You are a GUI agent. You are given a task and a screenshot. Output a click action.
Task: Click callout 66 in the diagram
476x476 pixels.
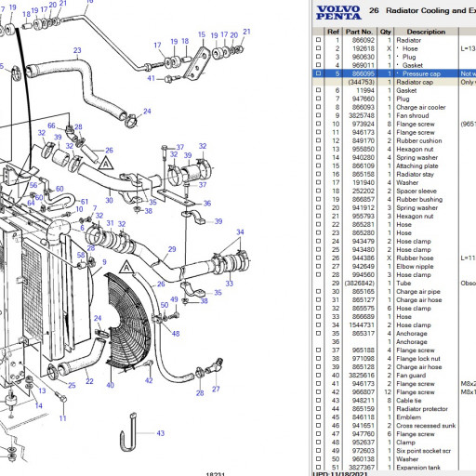point(51,126)
